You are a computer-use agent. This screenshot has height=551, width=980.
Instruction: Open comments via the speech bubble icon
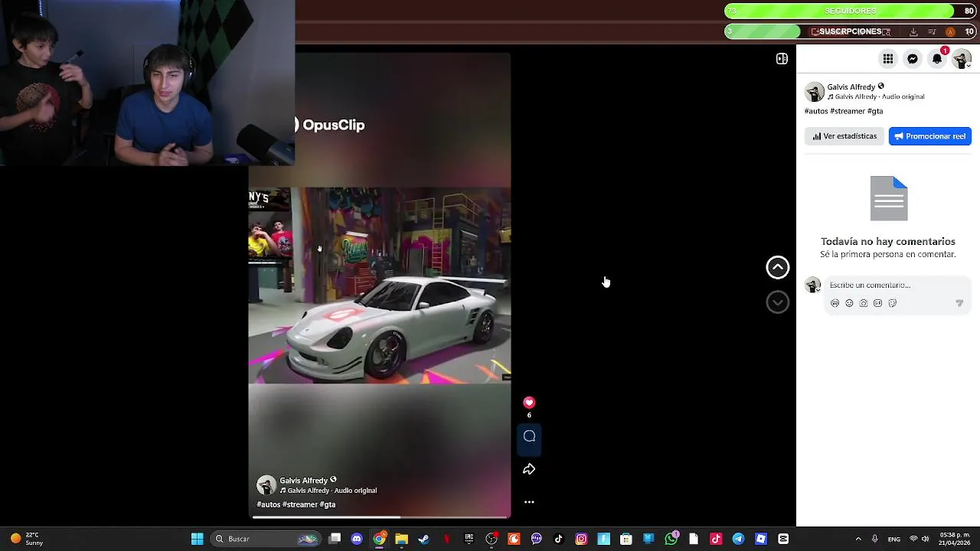pyautogui.click(x=529, y=436)
